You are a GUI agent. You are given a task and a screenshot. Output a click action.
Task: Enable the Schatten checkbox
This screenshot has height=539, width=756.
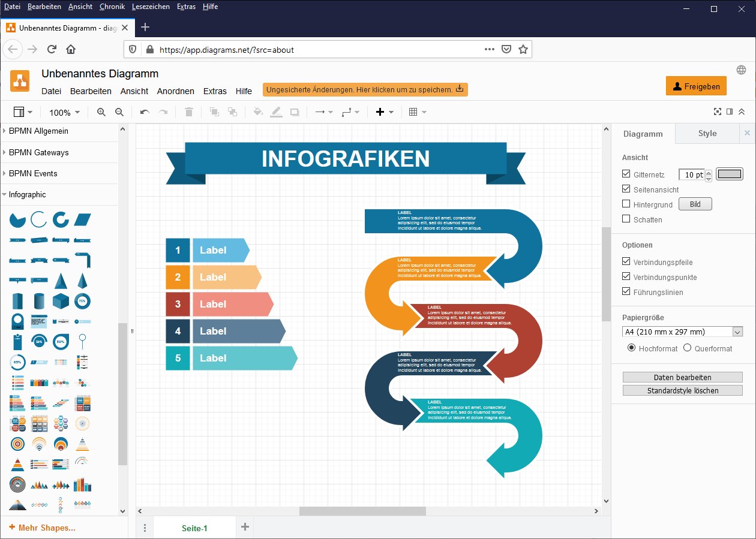click(626, 219)
